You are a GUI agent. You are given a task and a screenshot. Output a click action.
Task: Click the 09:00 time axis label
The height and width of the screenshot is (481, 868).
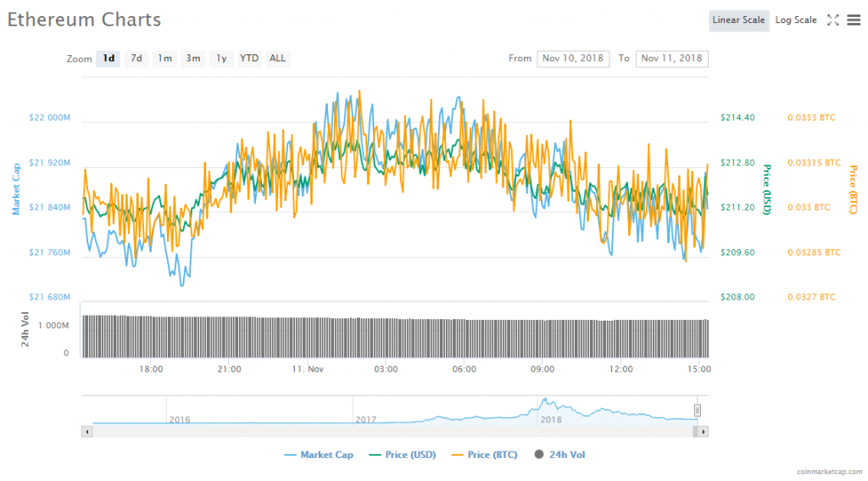(x=542, y=369)
